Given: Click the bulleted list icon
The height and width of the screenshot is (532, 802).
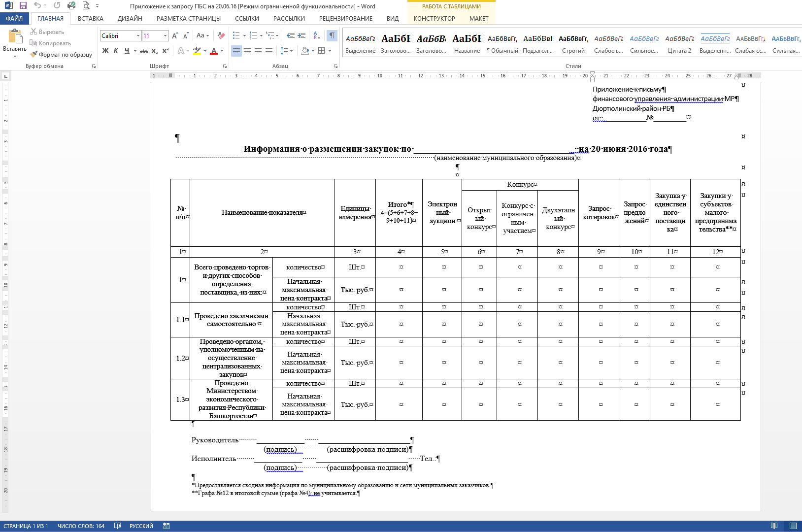Looking at the screenshot, I should click(x=236, y=35).
